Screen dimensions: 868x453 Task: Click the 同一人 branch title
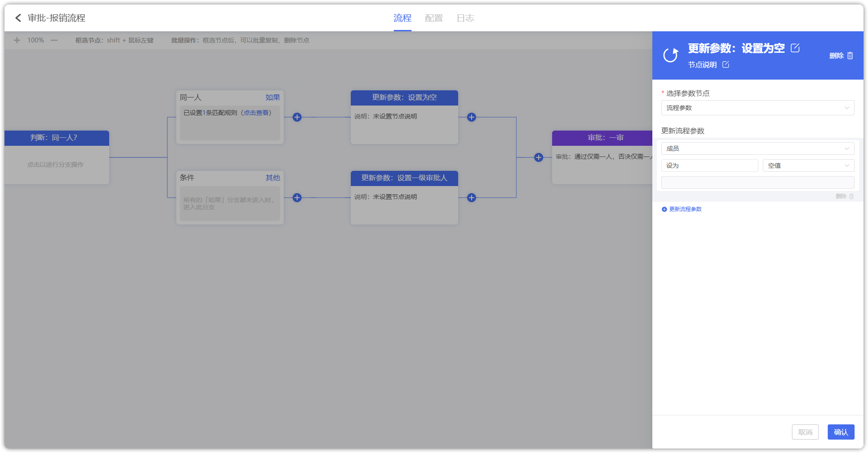191,97
